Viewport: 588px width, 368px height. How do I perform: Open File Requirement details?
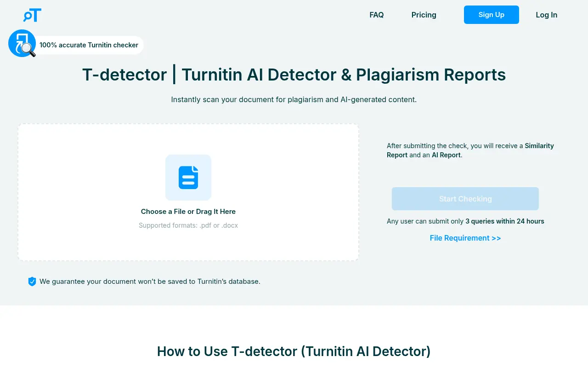tap(465, 238)
